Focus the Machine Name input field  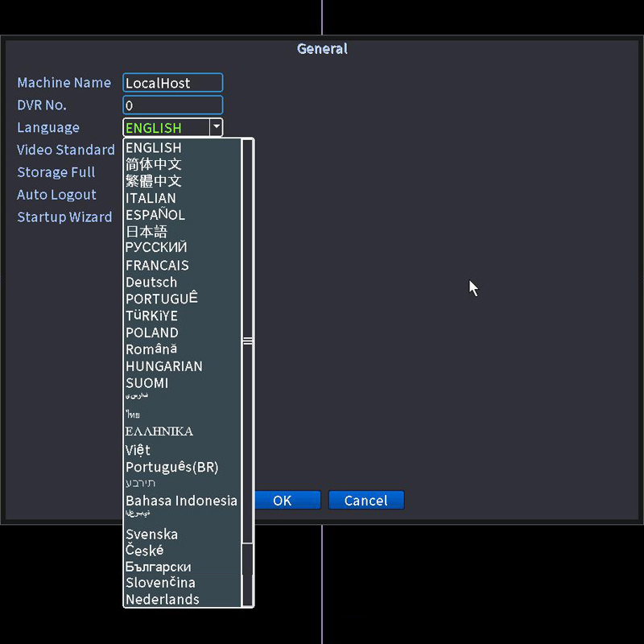tap(172, 83)
